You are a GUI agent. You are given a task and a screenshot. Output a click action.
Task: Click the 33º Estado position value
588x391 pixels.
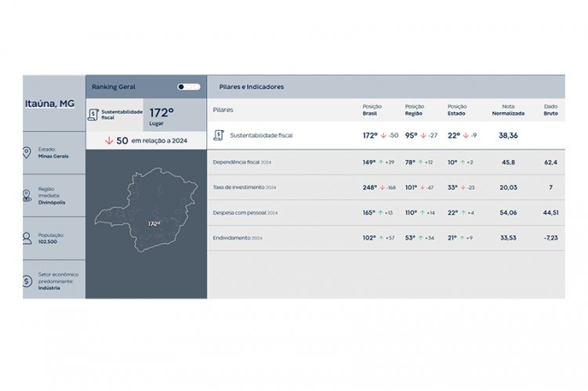pos(452,187)
